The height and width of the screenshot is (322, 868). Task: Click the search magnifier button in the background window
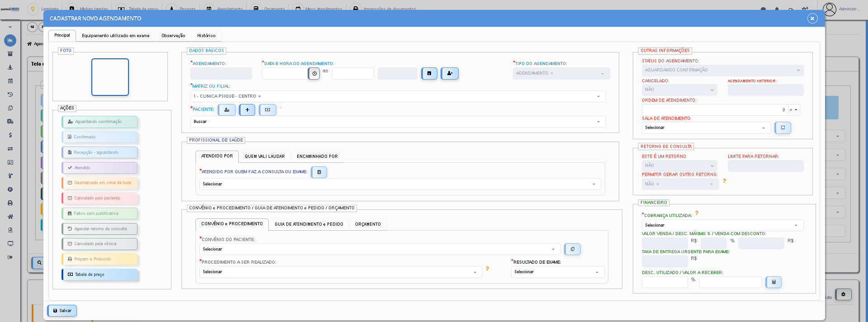click(x=39, y=263)
